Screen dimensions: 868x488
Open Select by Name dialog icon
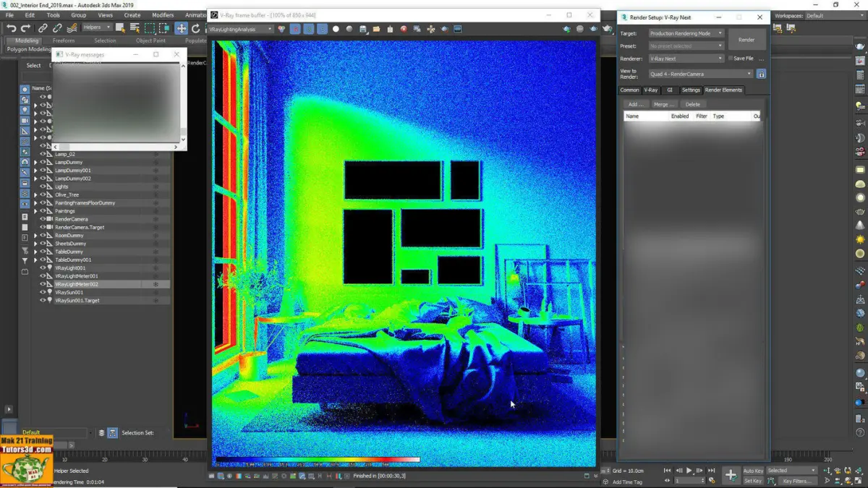[x=135, y=28]
